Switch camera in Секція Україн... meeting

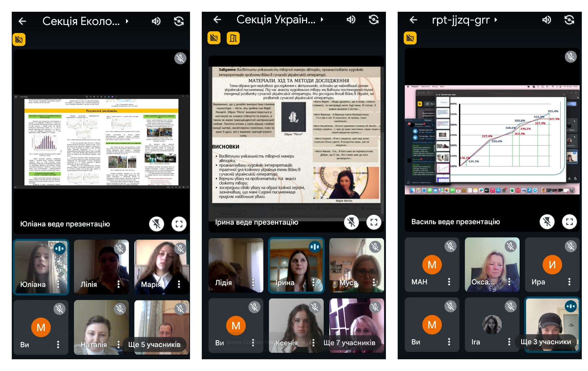pyautogui.click(x=374, y=19)
